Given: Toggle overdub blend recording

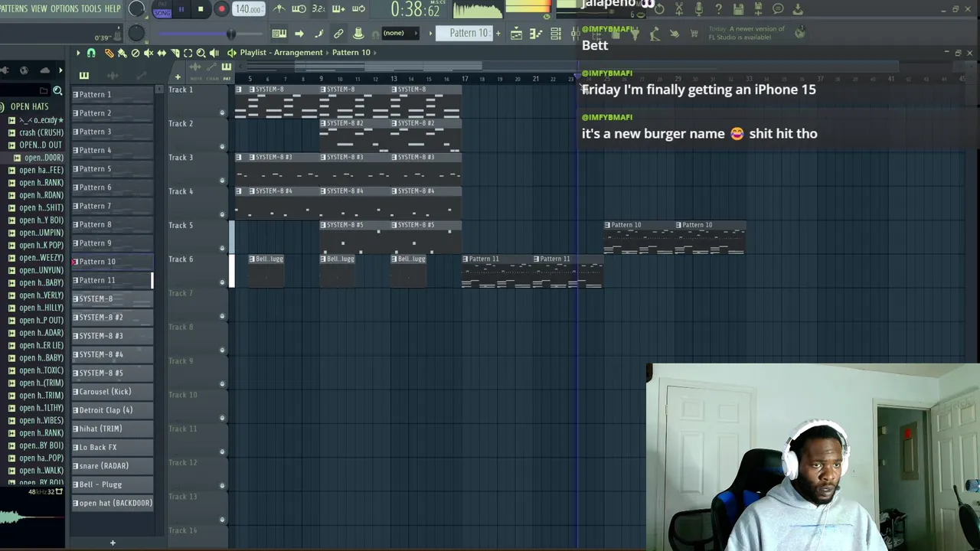Looking at the screenshot, I should point(338,9).
